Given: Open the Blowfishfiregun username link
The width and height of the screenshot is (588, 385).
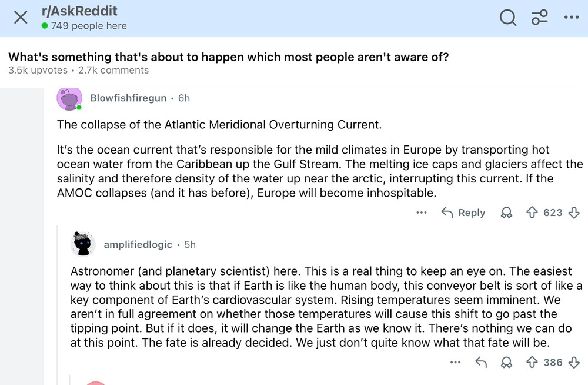Looking at the screenshot, I should point(128,98).
